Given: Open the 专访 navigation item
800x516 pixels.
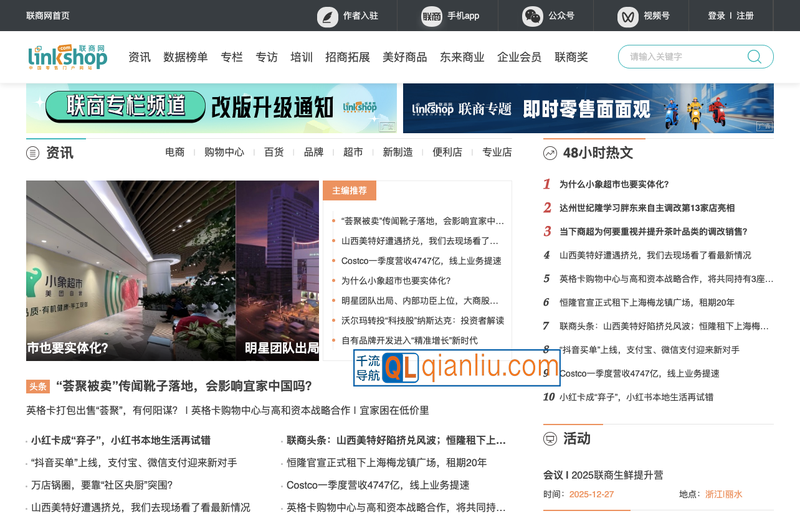Looking at the screenshot, I should coord(266,57).
